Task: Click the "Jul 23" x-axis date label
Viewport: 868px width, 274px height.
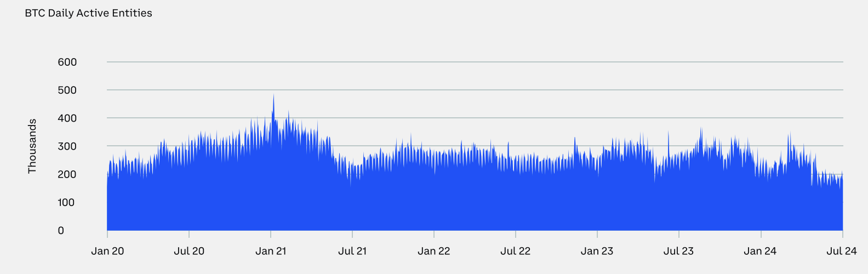Action: (x=678, y=251)
